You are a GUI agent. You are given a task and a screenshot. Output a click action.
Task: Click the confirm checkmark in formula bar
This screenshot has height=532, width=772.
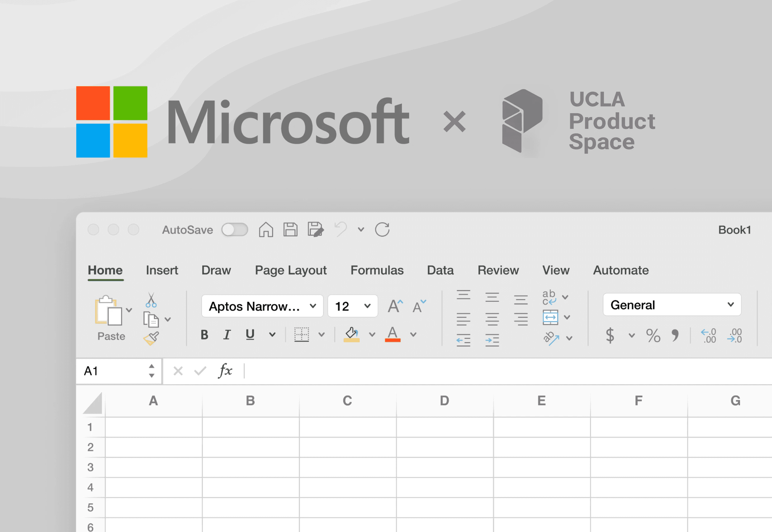coord(200,371)
